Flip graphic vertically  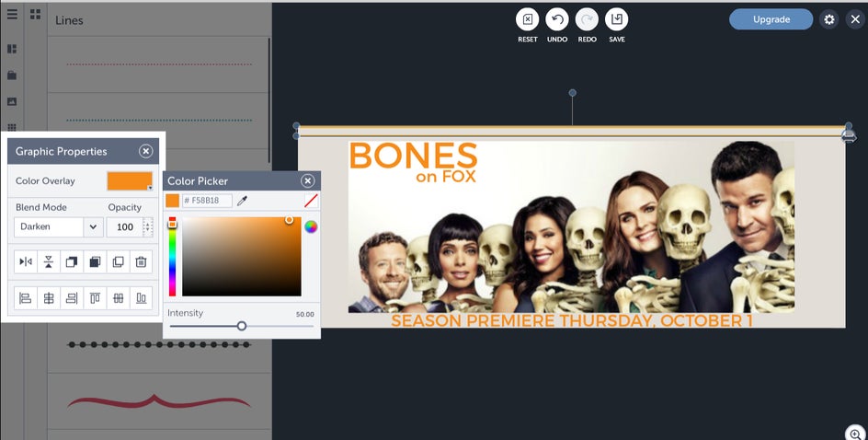tap(49, 261)
